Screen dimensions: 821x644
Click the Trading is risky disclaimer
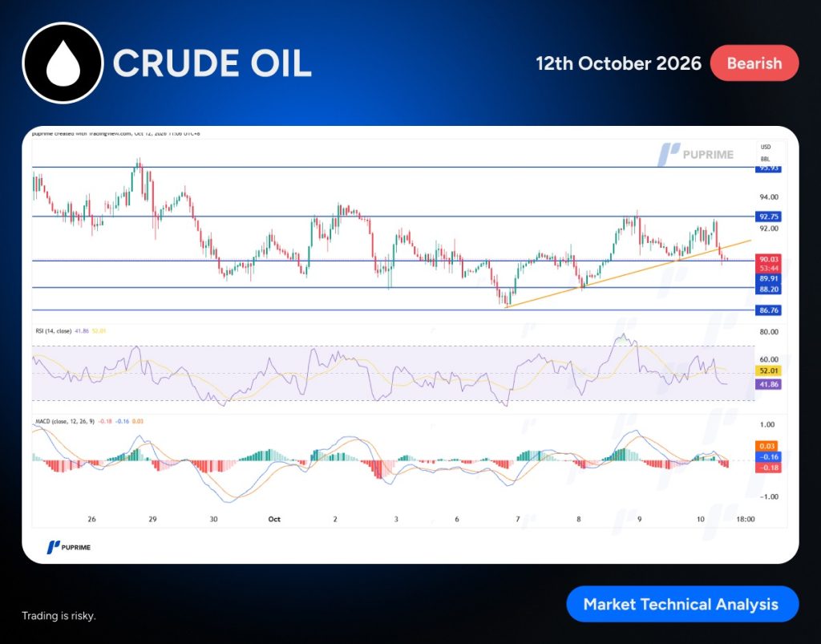[59, 616]
